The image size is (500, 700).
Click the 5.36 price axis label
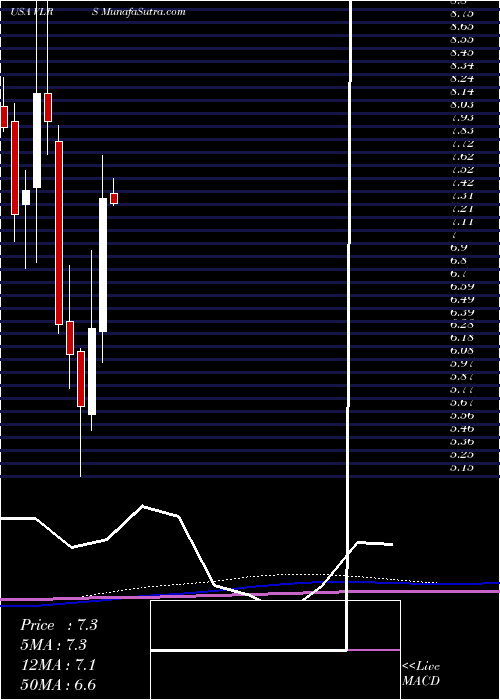(462, 442)
